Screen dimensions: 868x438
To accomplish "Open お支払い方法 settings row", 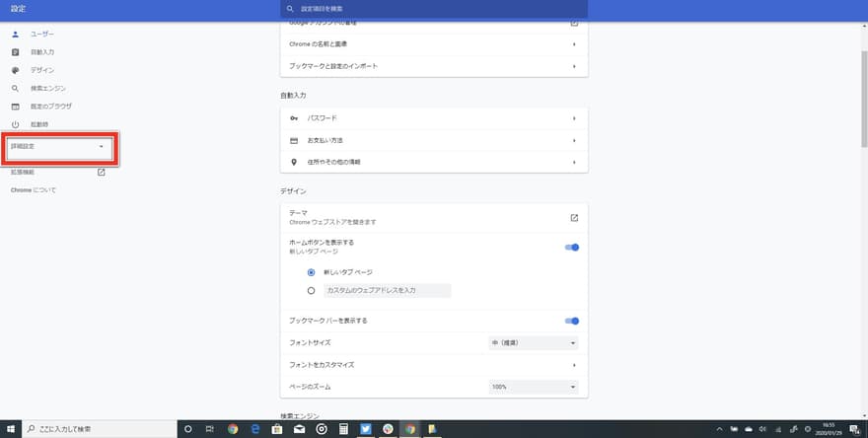I will click(x=434, y=140).
